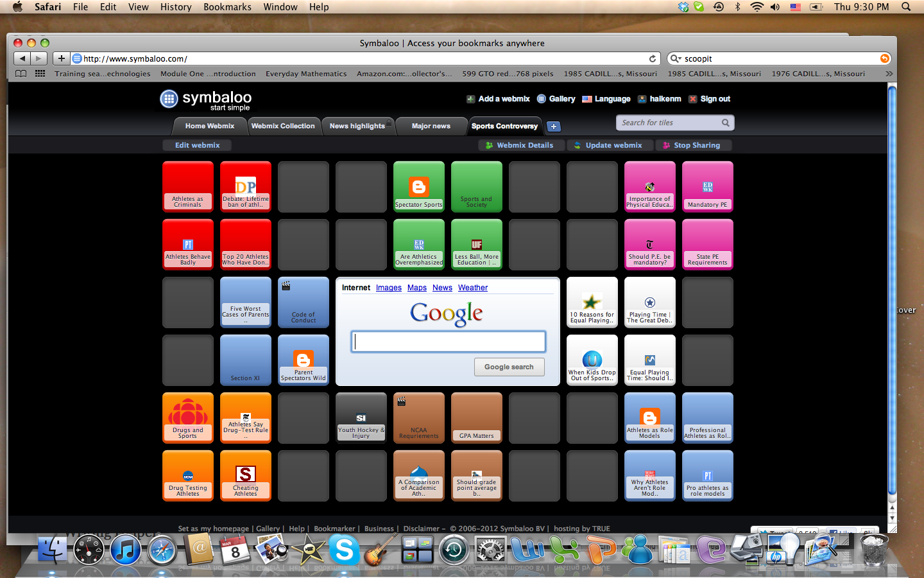Switch to Major news tab
Viewport: 924px width, 578px height.
431,126
